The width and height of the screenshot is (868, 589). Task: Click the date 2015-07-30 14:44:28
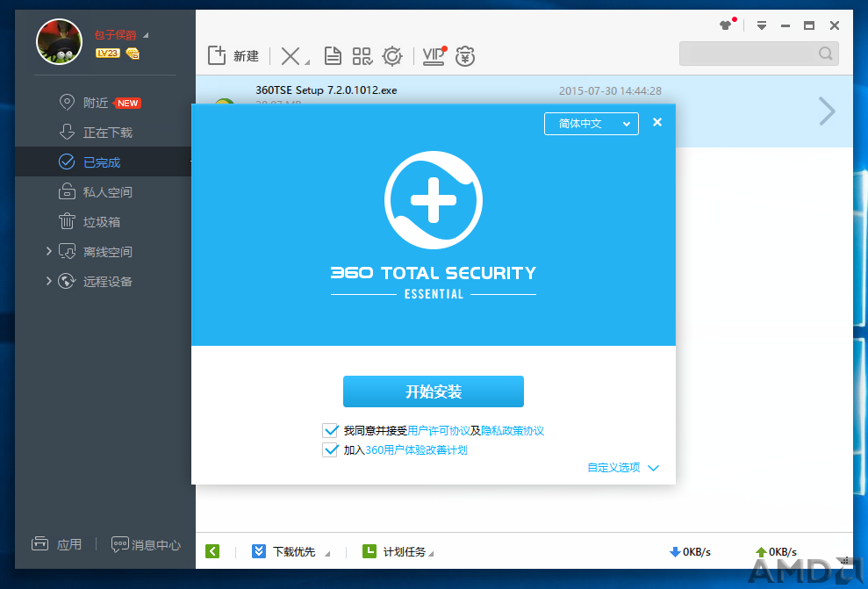point(610,90)
